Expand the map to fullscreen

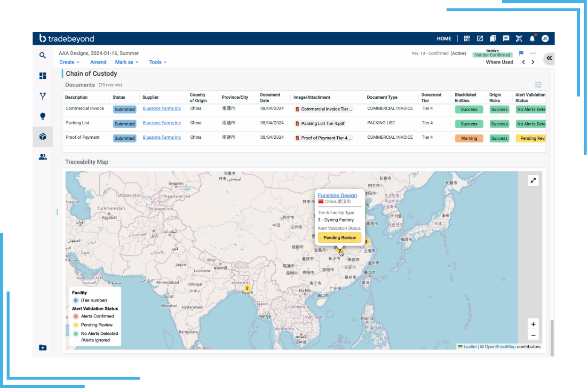533,180
